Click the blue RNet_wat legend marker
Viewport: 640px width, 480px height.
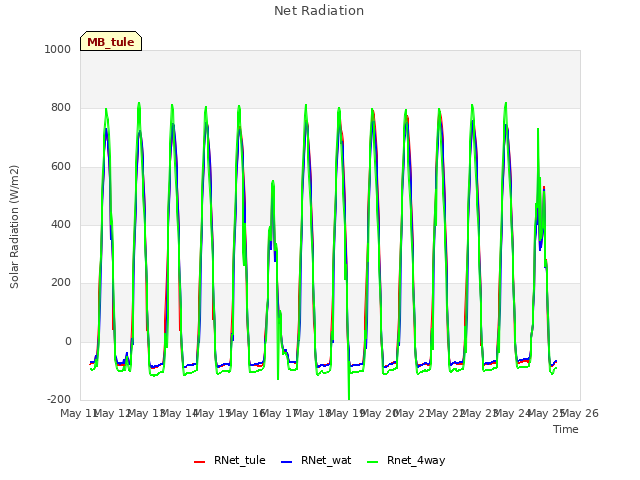(287, 462)
